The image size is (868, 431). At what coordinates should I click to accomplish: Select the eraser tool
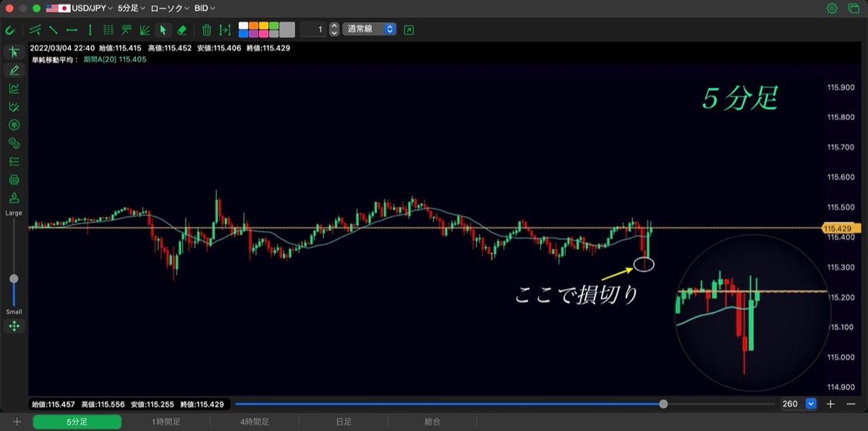pyautogui.click(x=182, y=30)
